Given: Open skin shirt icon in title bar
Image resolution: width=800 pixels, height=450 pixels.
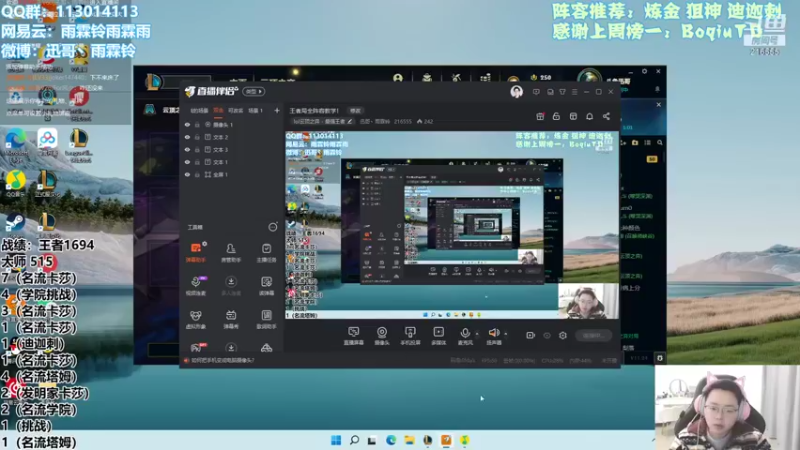Looking at the screenshot, I should tap(562, 92).
